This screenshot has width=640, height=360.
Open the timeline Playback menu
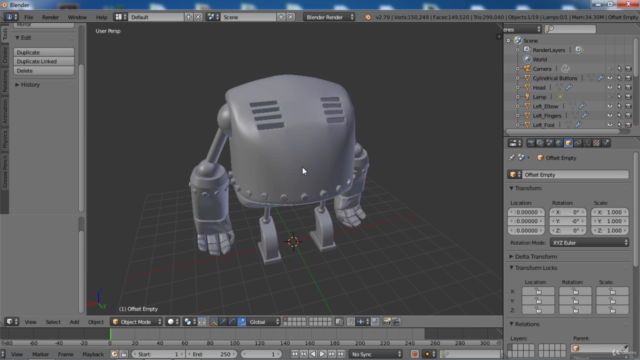[x=93, y=354]
